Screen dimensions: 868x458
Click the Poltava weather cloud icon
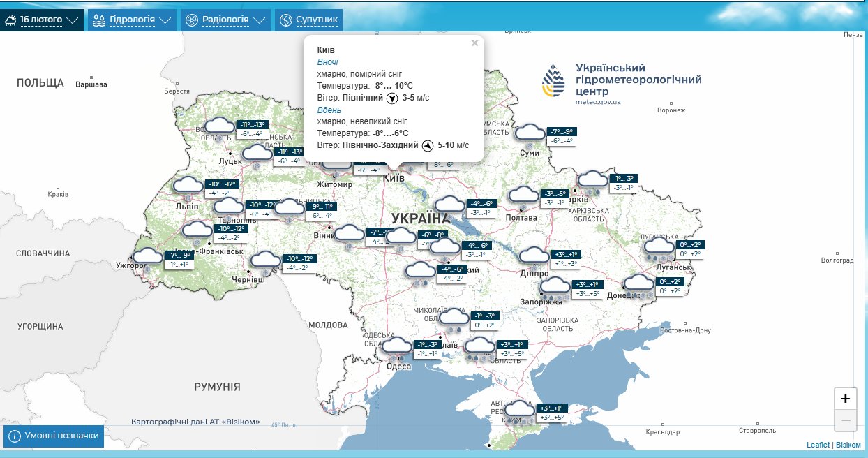click(523, 197)
